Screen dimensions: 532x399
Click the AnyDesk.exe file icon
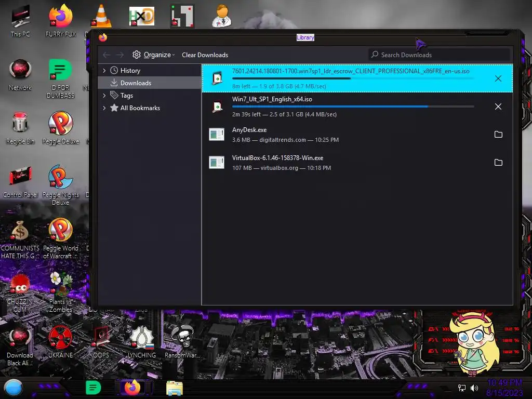pyautogui.click(x=217, y=135)
